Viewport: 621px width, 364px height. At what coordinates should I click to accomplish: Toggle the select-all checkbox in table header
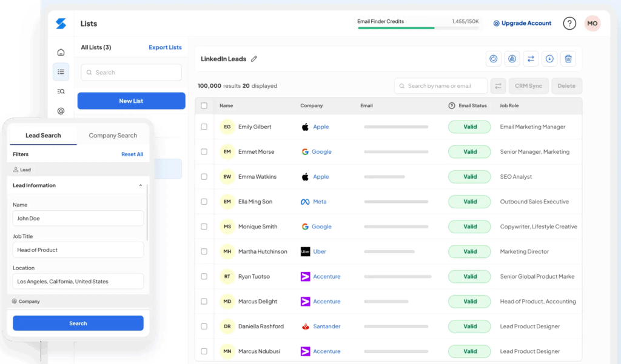click(x=204, y=105)
